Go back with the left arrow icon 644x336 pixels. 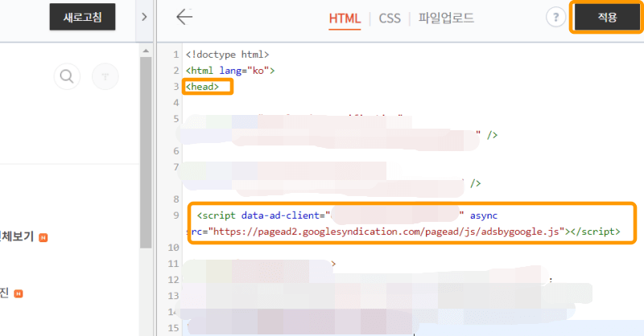point(184,17)
